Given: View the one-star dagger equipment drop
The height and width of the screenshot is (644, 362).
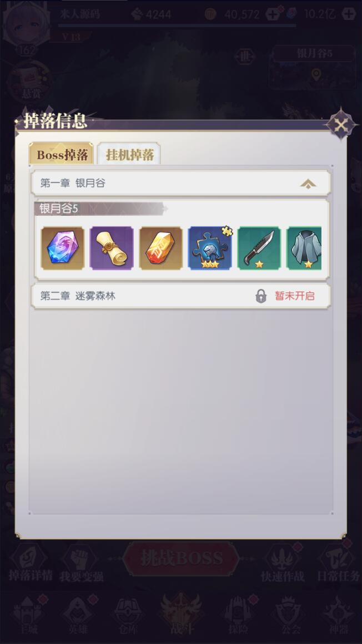Looking at the screenshot, I should (x=259, y=249).
